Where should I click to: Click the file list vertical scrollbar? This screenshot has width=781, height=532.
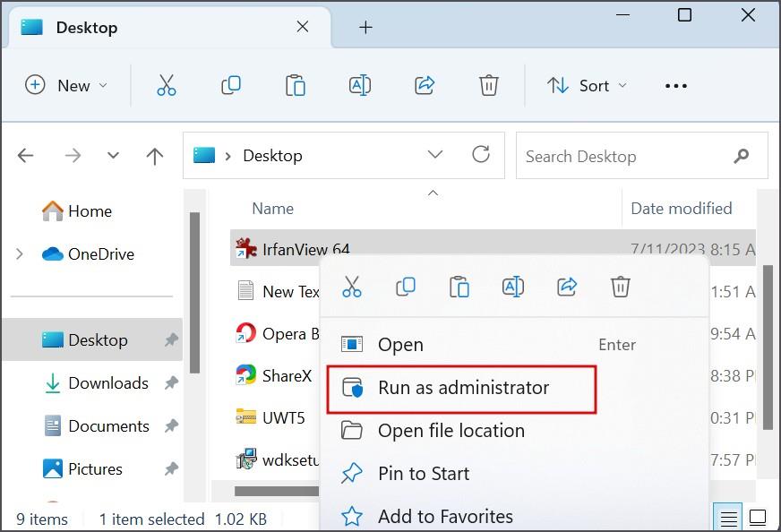pos(768,347)
